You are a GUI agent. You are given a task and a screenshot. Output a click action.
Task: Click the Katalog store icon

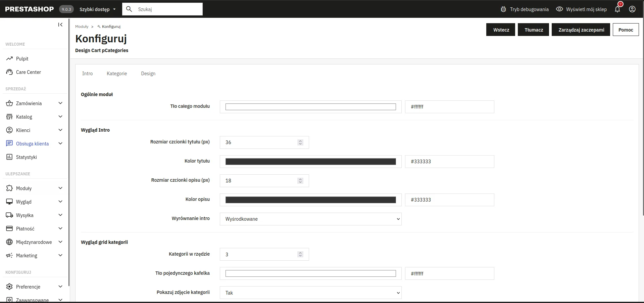pos(9,117)
